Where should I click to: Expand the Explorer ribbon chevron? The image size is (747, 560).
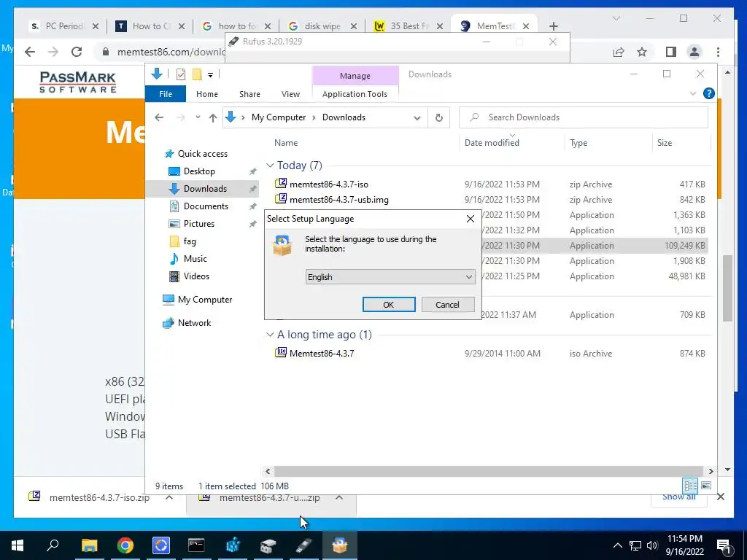693,93
